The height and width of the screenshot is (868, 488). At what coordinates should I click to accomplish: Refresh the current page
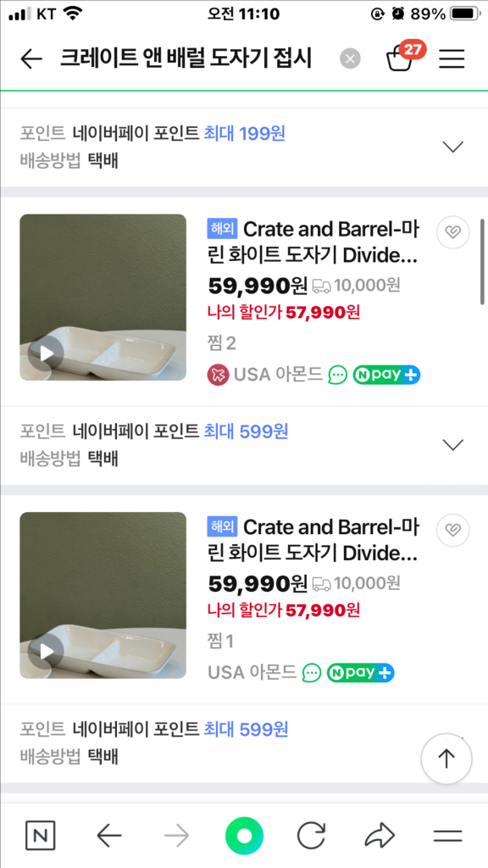(313, 836)
